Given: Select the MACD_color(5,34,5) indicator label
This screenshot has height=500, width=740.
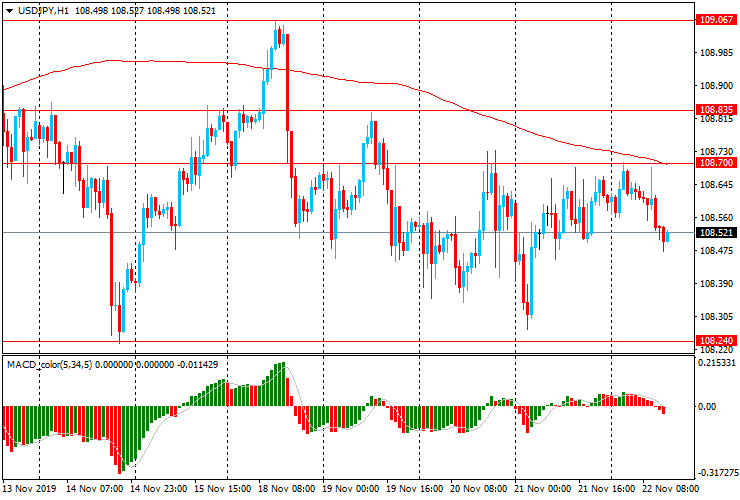Looking at the screenshot, I should click(50, 364).
